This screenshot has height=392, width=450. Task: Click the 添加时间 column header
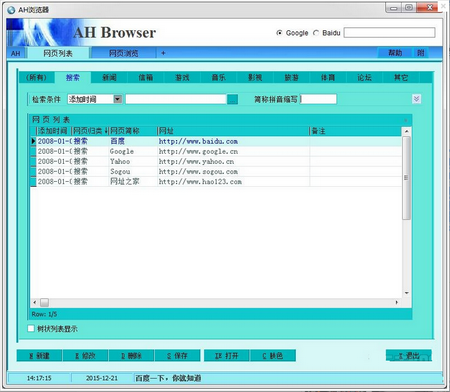53,131
